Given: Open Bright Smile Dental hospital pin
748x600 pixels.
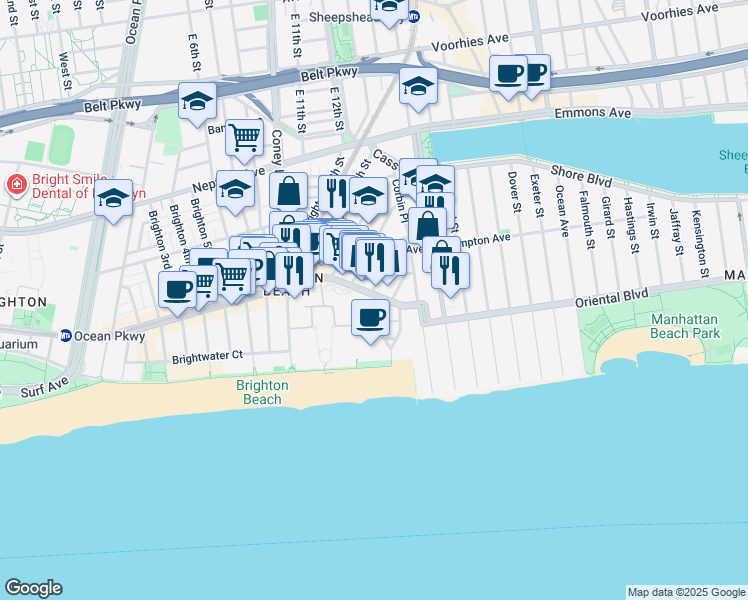Looking at the screenshot, I should click(x=17, y=186).
